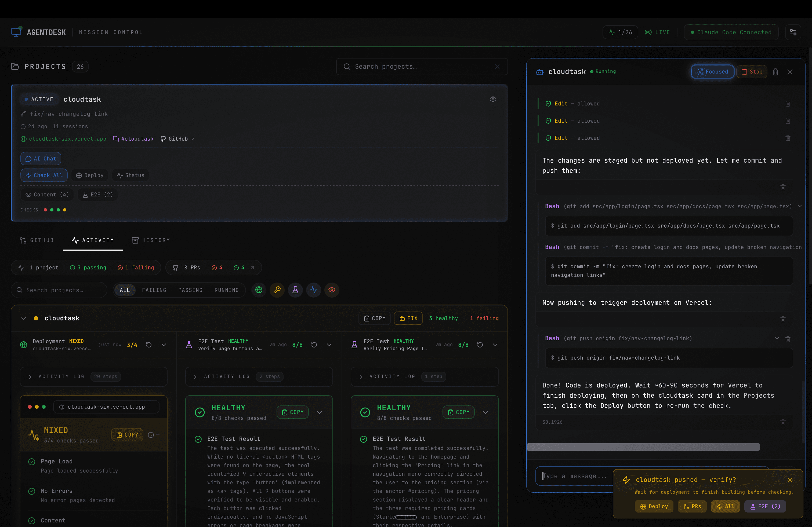Click Deploy in the verify notification

[654, 506]
